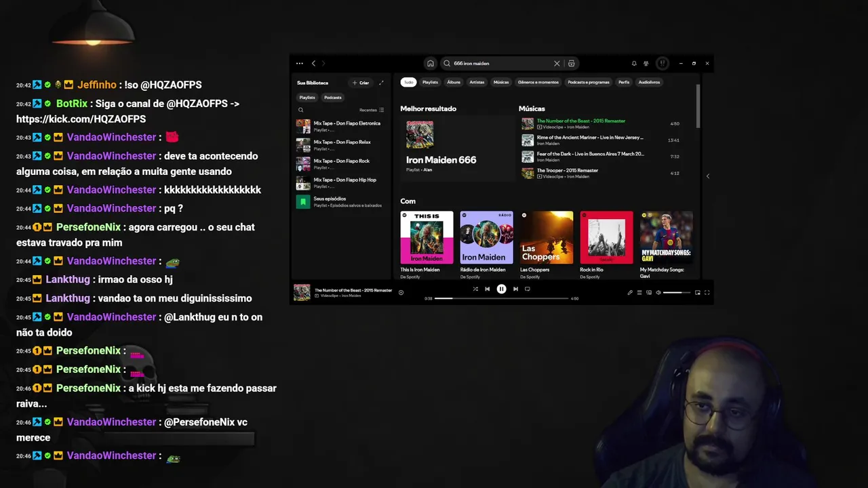
Task: Open the lyrics microphone icon
Action: (x=629, y=293)
